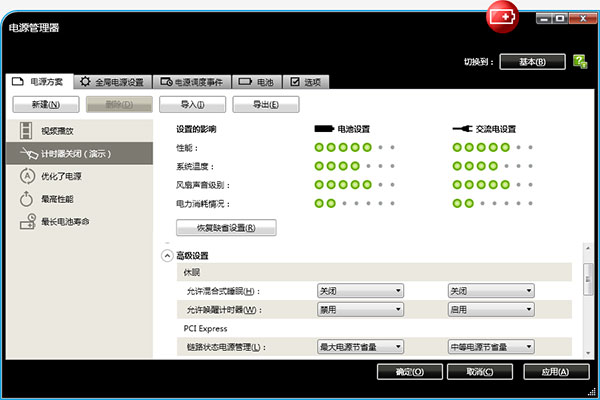
Task: Open battery 链路状态电源管理 dropdown
Action: click(360, 347)
